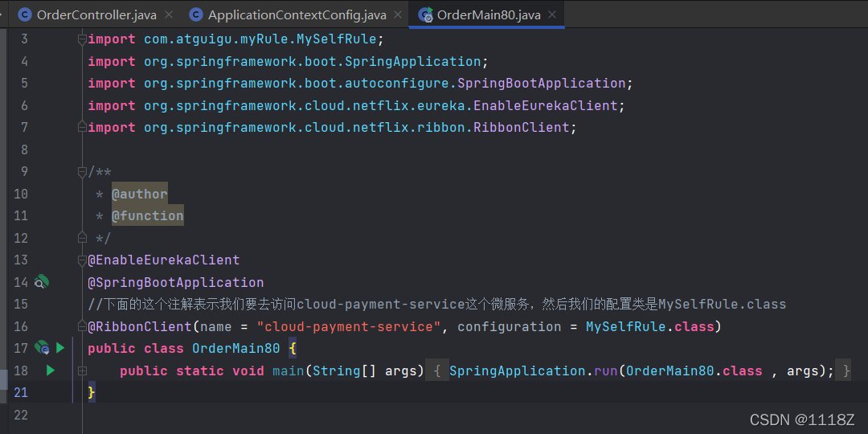
Task: Click the Spring gutter icon on line 17
Action: point(42,348)
